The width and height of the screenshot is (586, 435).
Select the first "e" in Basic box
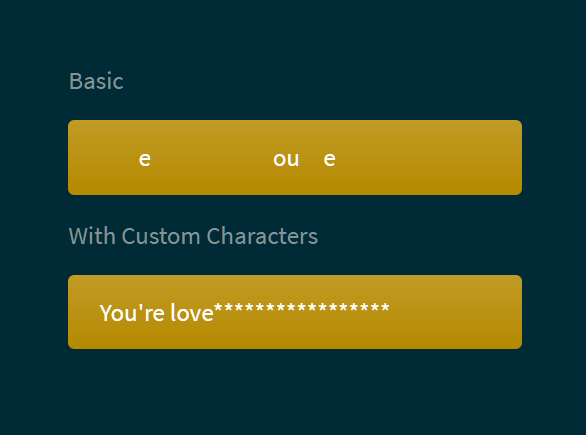pos(145,160)
